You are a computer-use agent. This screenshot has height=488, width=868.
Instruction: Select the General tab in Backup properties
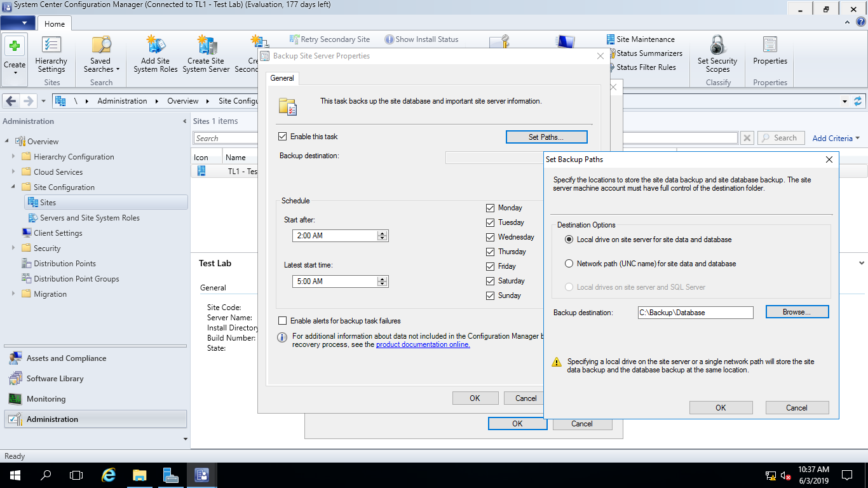tap(282, 78)
